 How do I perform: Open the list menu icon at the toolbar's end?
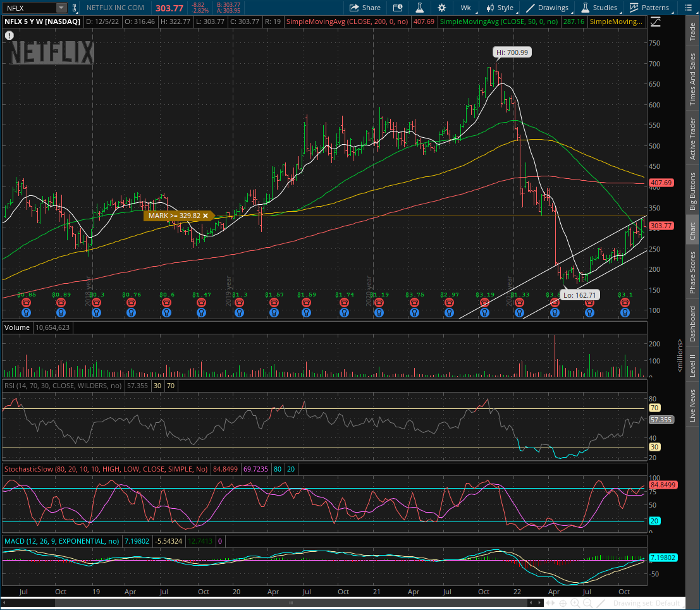[689, 8]
